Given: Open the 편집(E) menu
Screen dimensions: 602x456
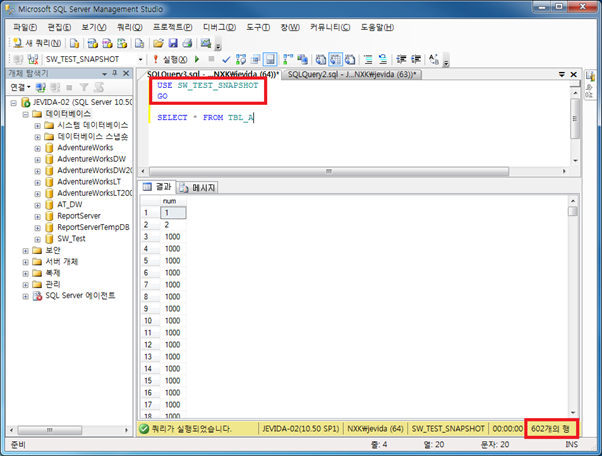Looking at the screenshot, I should pyautogui.click(x=59, y=27).
